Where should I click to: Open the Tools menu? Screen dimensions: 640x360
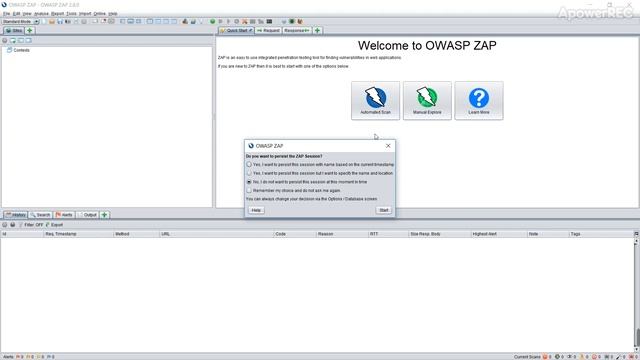pos(71,13)
